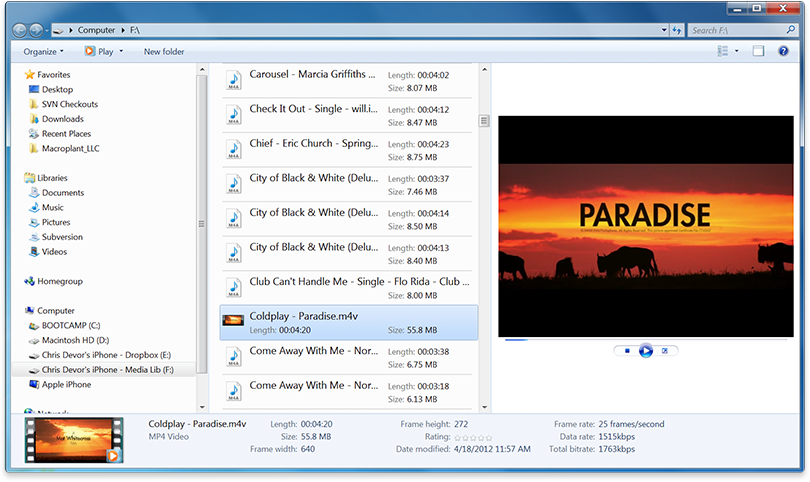Image resolution: width=810 pixels, height=482 pixels.
Task: Click the Change your view icon
Action: (722, 51)
